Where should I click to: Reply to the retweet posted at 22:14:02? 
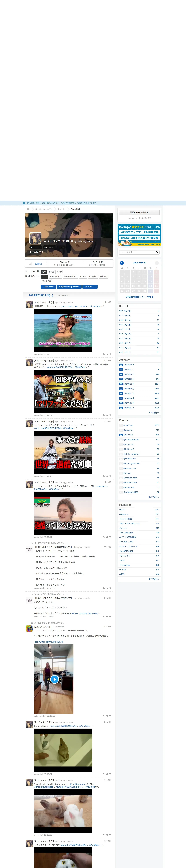click(x=104, y=617)
